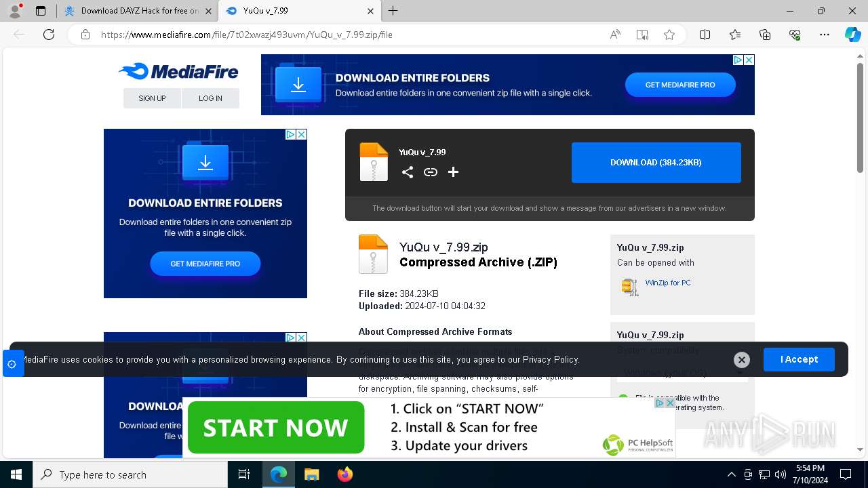The width and height of the screenshot is (868, 488).
Task: Show hidden system tray icons
Action: pos(731,474)
